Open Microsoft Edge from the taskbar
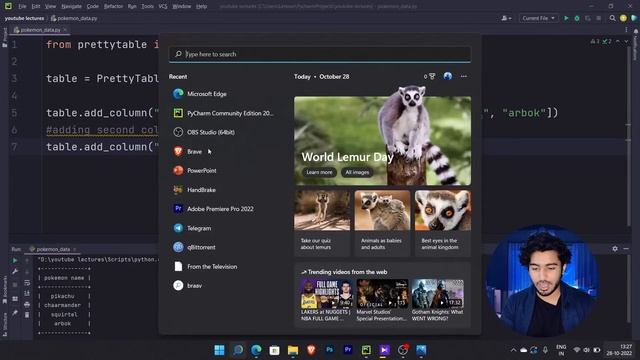The width and height of the screenshot is (640, 360). click(x=256, y=350)
